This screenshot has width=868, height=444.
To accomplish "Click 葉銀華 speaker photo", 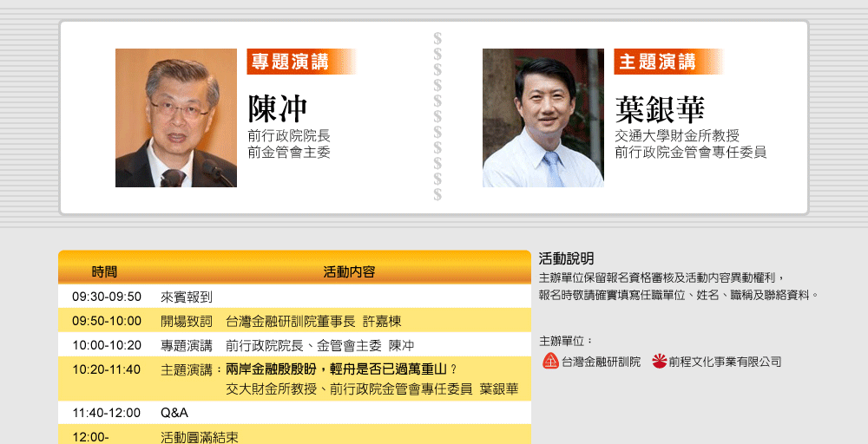I will (543, 118).
